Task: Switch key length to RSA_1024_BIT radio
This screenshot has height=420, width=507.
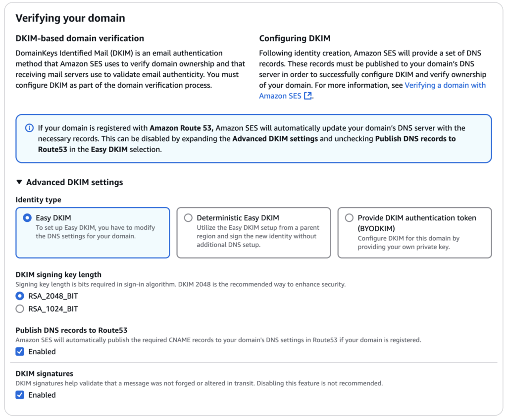Action: pyautogui.click(x=20, y=309)
